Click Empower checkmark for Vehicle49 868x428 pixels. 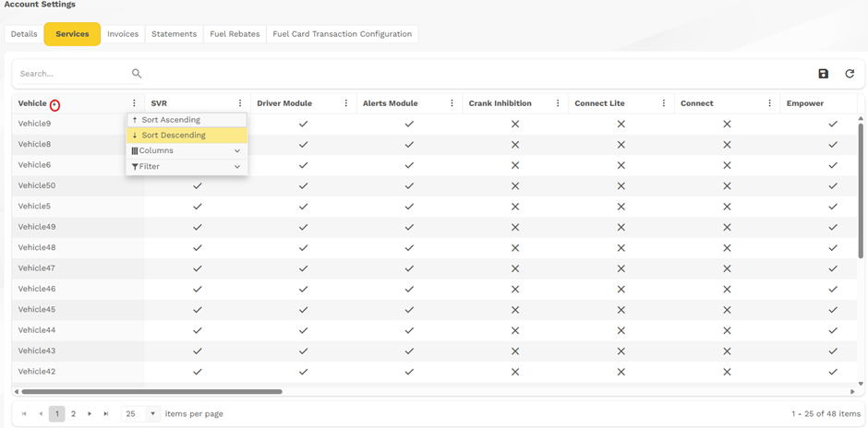pos(833,227)
